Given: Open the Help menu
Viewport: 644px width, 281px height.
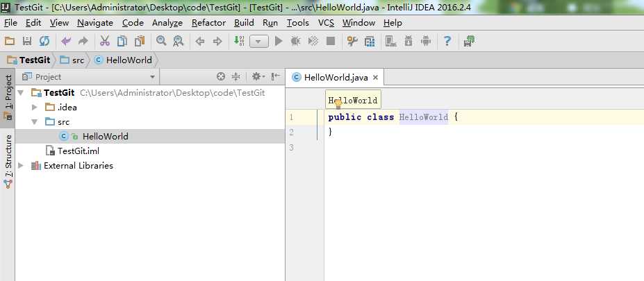Looking at the screenshot, I should tap(393, 23).
